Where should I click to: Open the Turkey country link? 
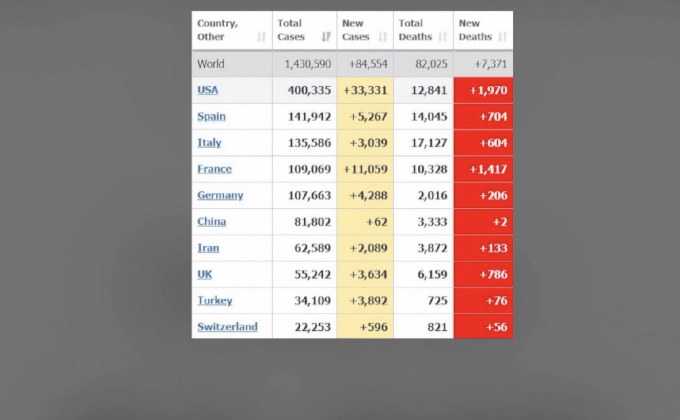pos(215,301)
